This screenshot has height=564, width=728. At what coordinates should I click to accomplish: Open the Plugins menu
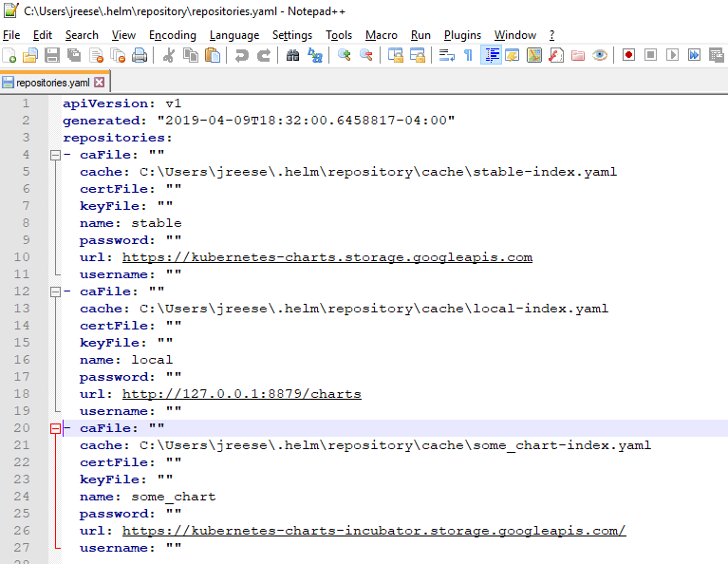click(x=462, y=35)
